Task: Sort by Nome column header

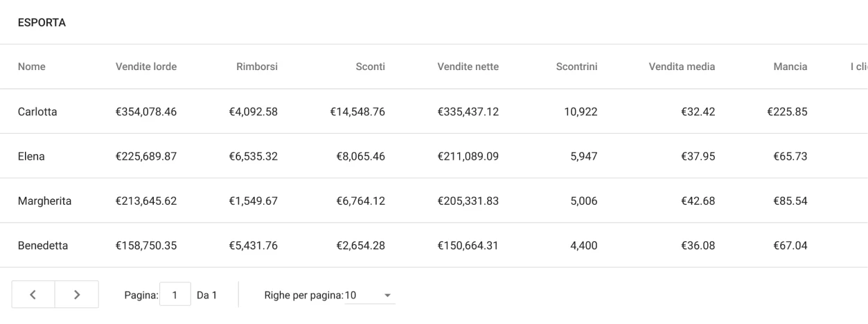Action: [31, 67]
